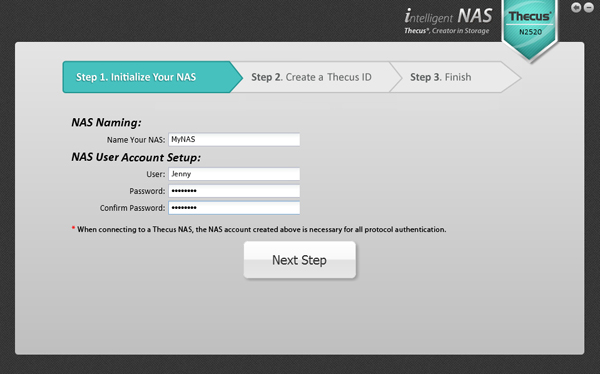Click the Thecus Creator in Storage tagline
Viewport: 600px width, 374px height.
click(447, 31)
